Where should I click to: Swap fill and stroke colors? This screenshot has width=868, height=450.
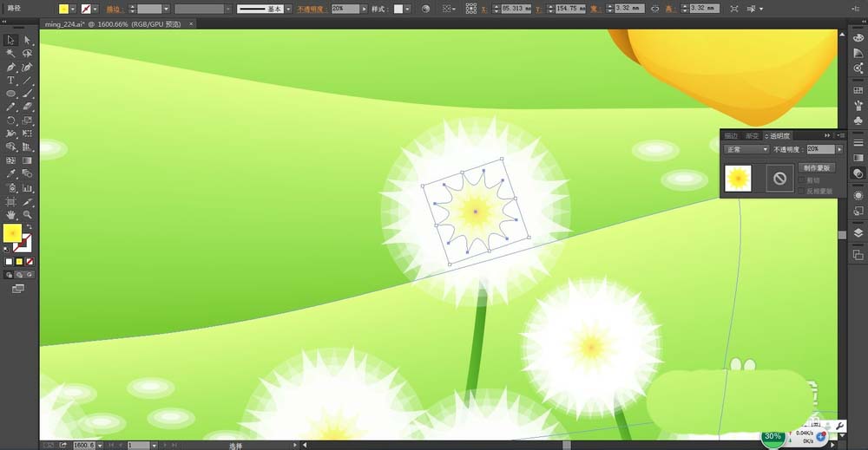[x=30, y=226]
